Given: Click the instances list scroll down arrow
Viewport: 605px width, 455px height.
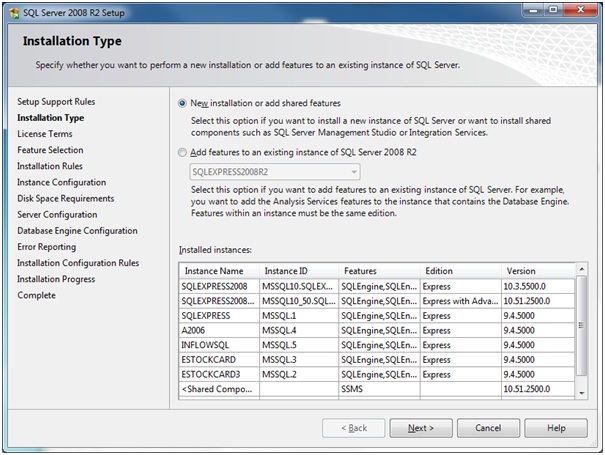Looking at the screenshot, I should [x=581, y=393].
